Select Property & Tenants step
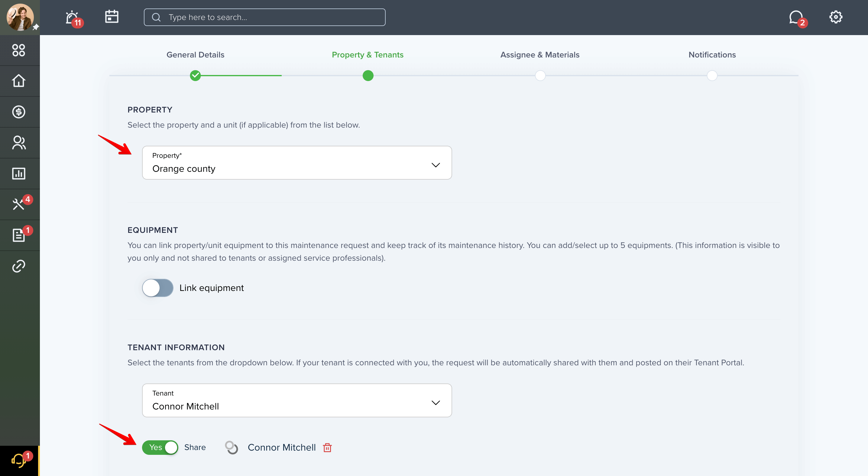The height and width of the screenshot is (476, 868). (x=368, y=55)
